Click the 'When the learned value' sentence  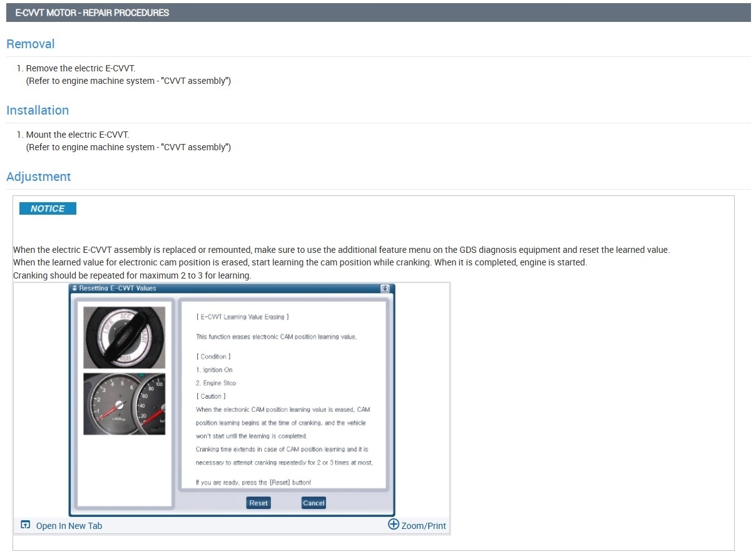tap(300, 262)
